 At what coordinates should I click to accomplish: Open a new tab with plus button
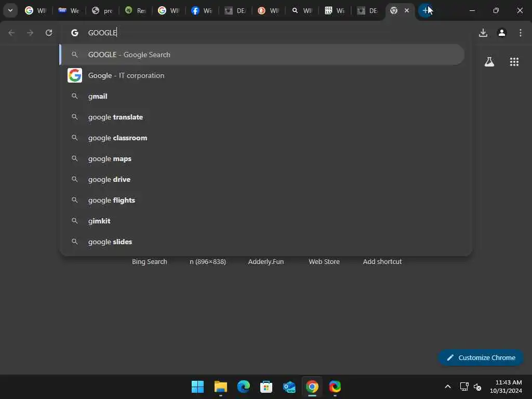(425, 10)
